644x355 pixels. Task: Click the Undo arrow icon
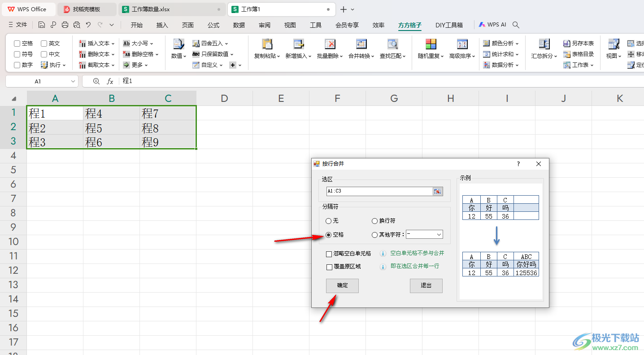(88, 25)
